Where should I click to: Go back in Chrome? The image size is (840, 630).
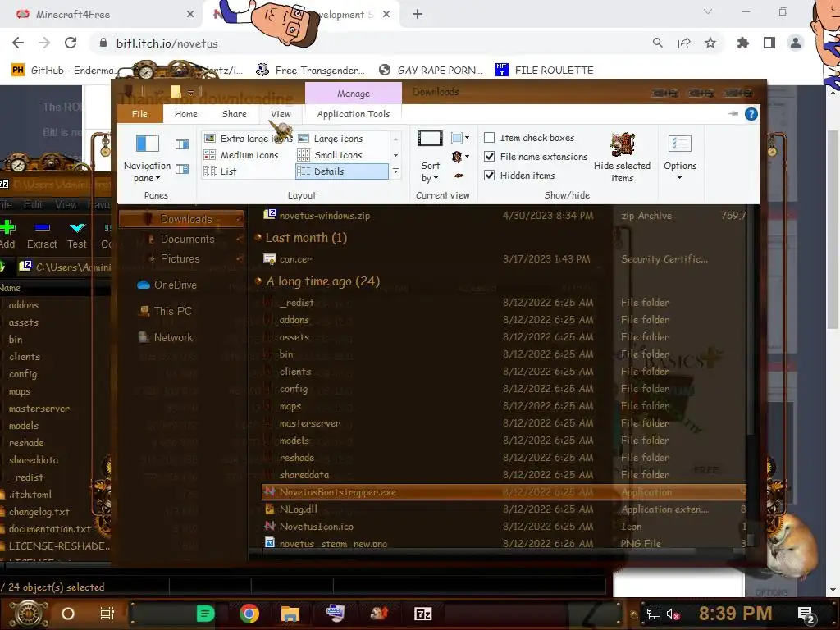[x=18, y=43]
